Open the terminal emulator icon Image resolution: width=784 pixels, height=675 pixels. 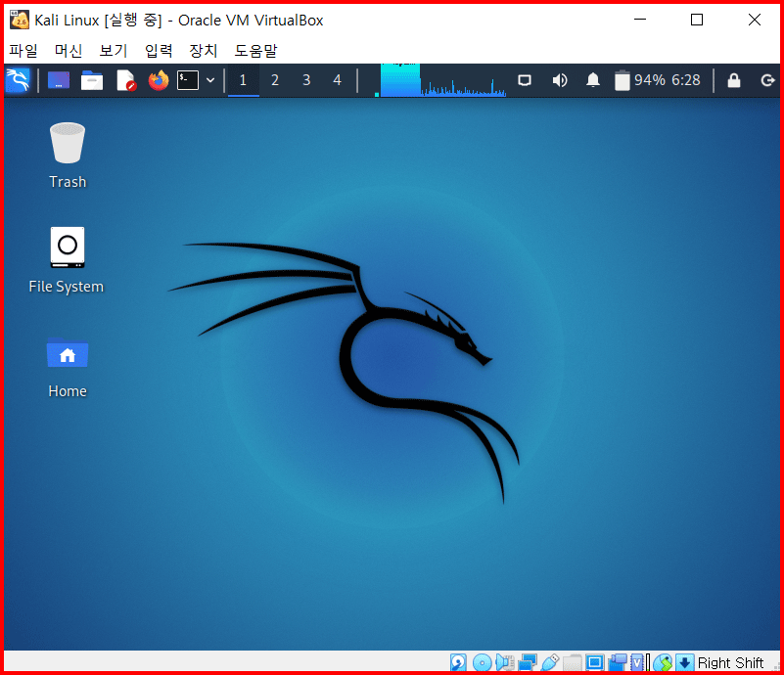(188, 80)
